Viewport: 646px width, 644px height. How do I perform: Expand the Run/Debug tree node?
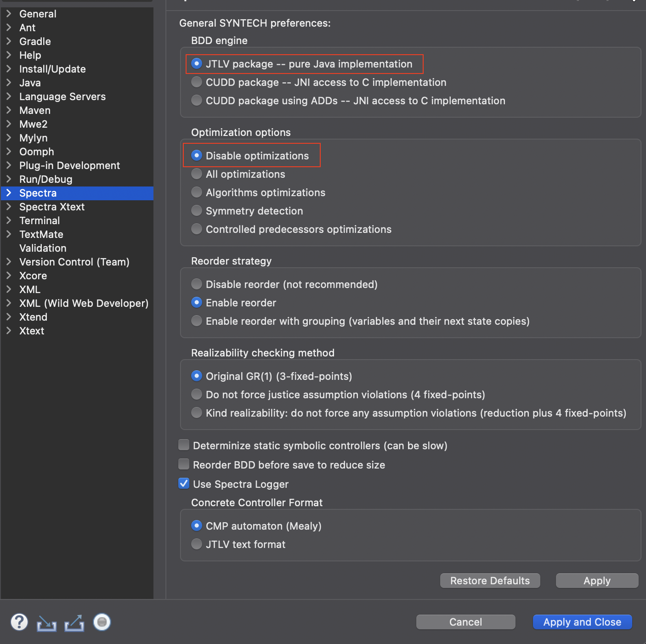click(x=9, y=179)
